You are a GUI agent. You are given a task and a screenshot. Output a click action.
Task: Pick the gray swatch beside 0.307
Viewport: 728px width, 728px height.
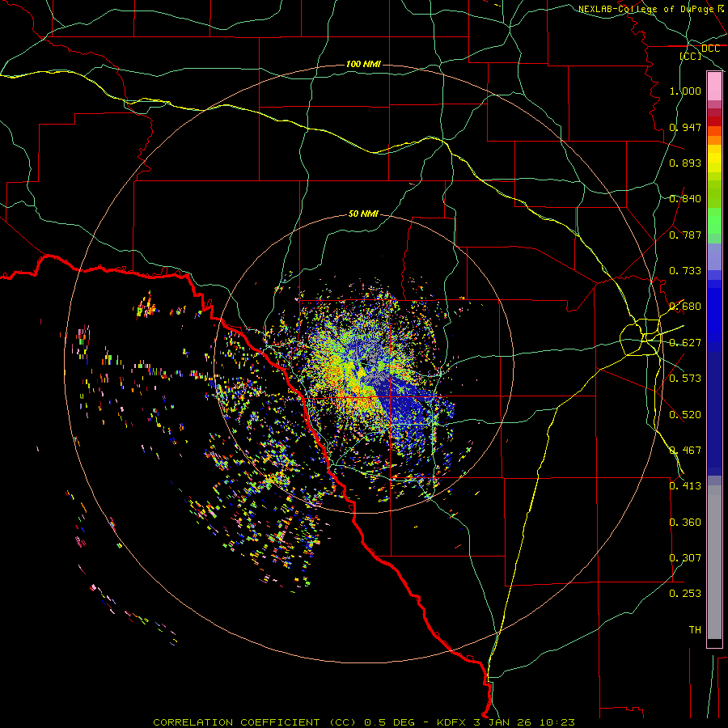click(x=714, y=562)
